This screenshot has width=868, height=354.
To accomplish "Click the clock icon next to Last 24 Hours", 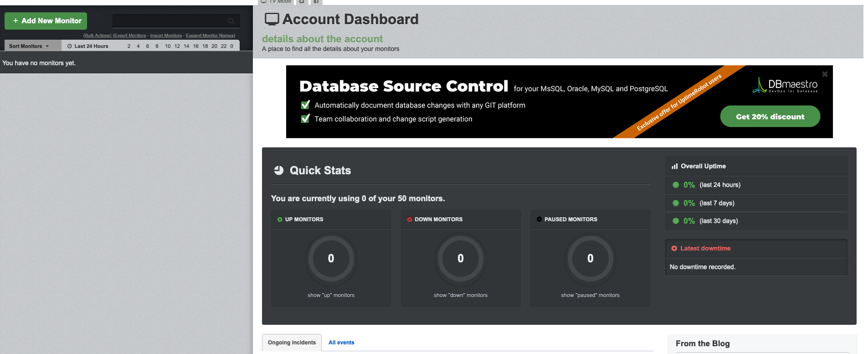I will tap(70, 46).
